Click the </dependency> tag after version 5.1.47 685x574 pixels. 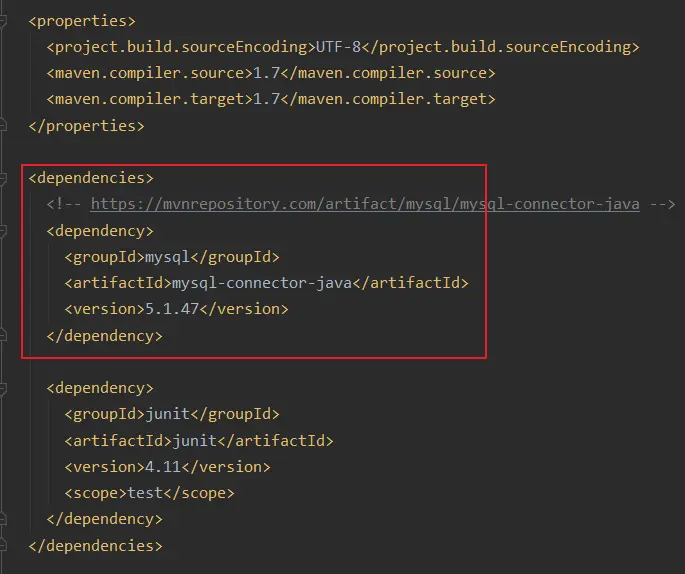tap(104, 336)
